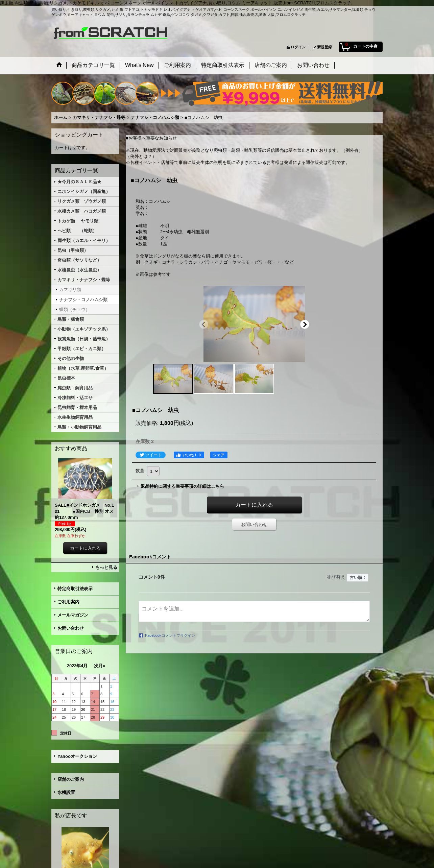Select the second leaf insect thumbnail
Image resolution: width=434 pixels, height=868 pixels.
pyautogui.click(x=214, y=379)
